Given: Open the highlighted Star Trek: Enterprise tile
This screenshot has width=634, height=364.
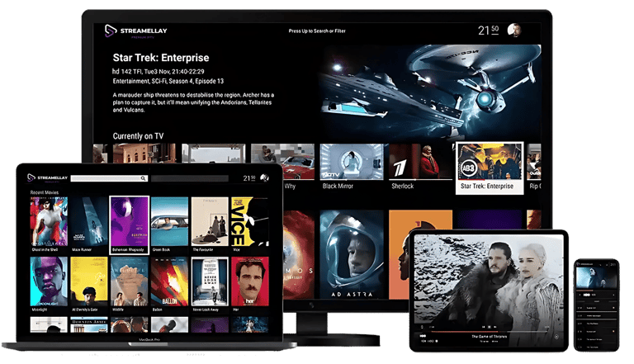Looking at the screenshot, I should [490, 168].
